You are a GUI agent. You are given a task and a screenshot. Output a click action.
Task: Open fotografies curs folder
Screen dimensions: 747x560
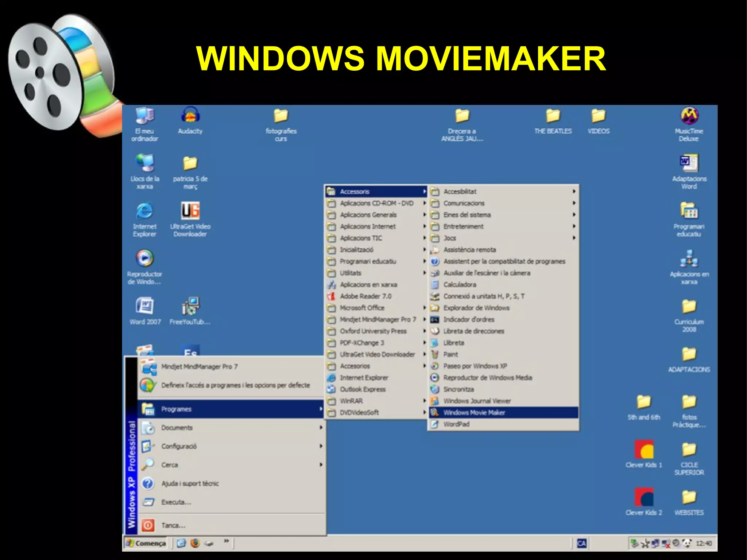point(281,124)
